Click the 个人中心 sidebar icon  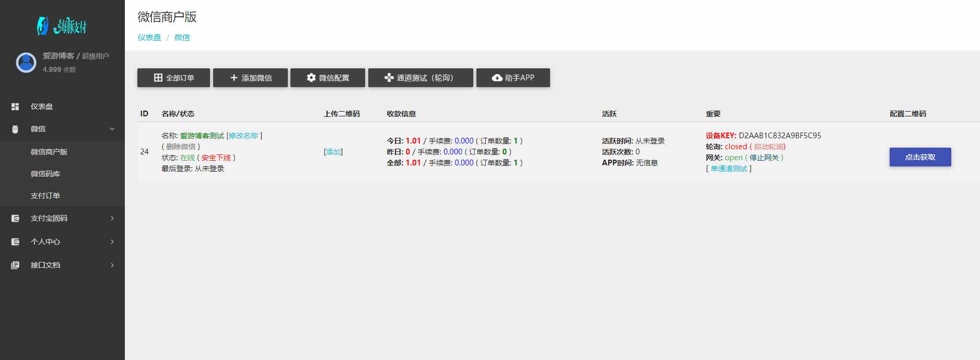[x=15, y=242]
